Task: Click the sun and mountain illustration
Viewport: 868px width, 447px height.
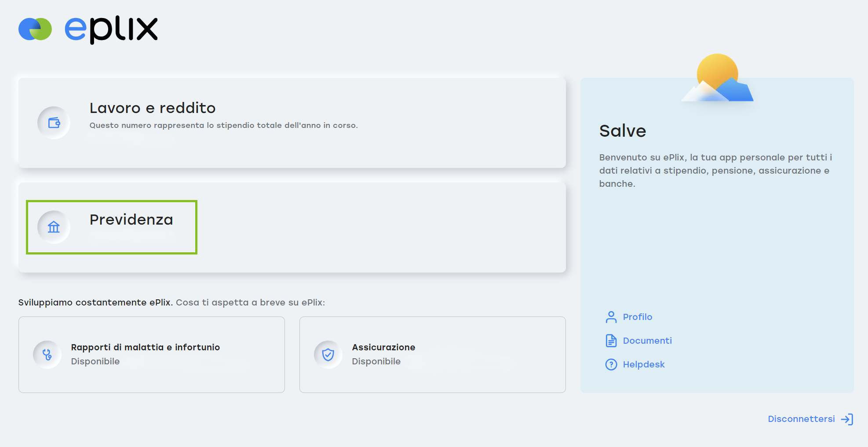Action: click(x=717, y=78)
